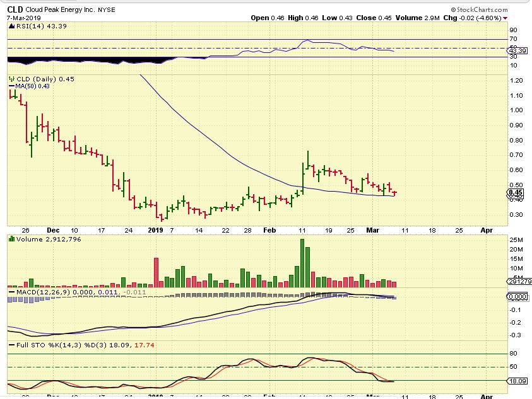Click the Apr label on the date axis
Viewport: 532px width, 399px height.
[x=487, y=230]
